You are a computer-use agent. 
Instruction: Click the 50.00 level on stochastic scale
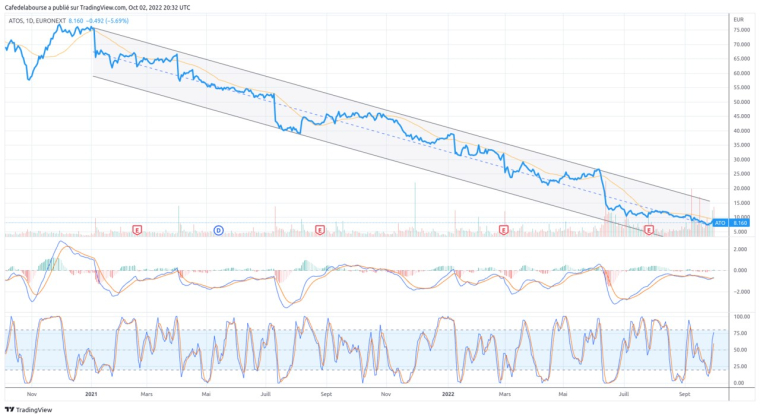[x=740, y=350]
